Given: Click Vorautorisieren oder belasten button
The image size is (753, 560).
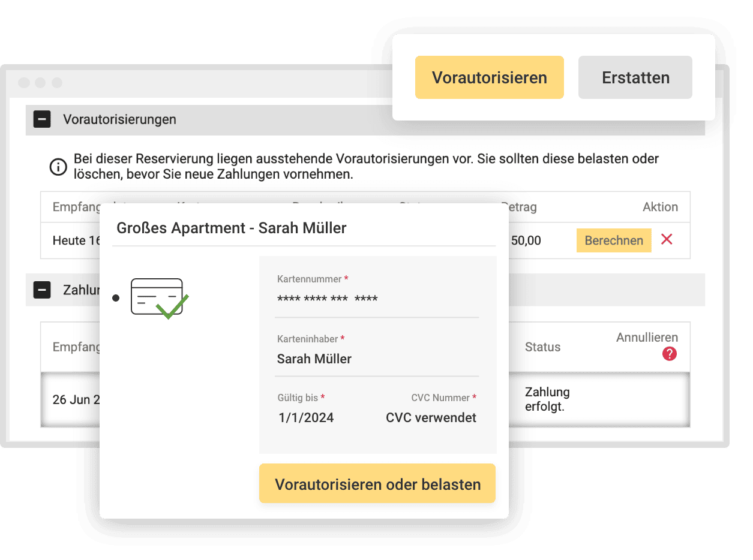Looking at the screenshot, I should [x=377, y=484].
